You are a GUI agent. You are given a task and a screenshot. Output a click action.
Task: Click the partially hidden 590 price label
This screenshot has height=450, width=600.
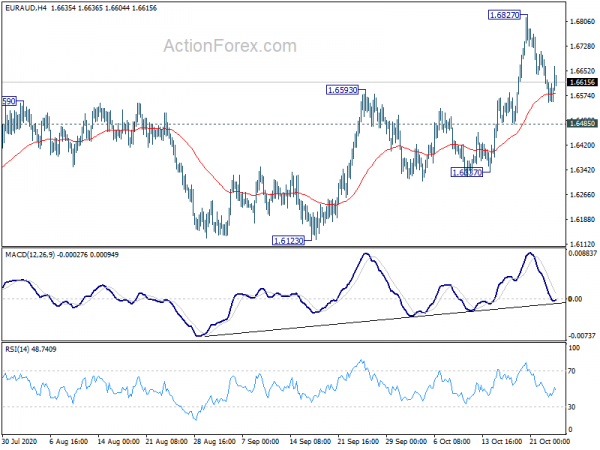click(9, 101)
